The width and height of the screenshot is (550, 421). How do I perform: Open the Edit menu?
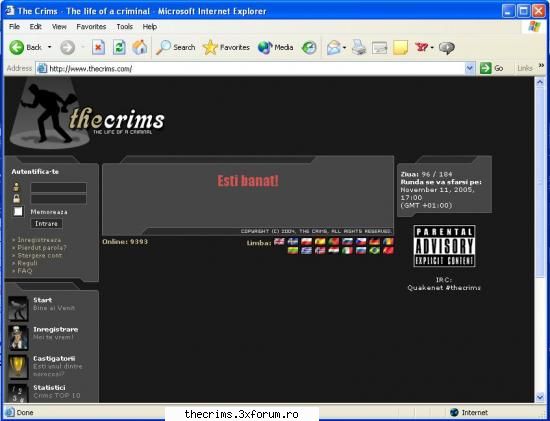point(35,27)
